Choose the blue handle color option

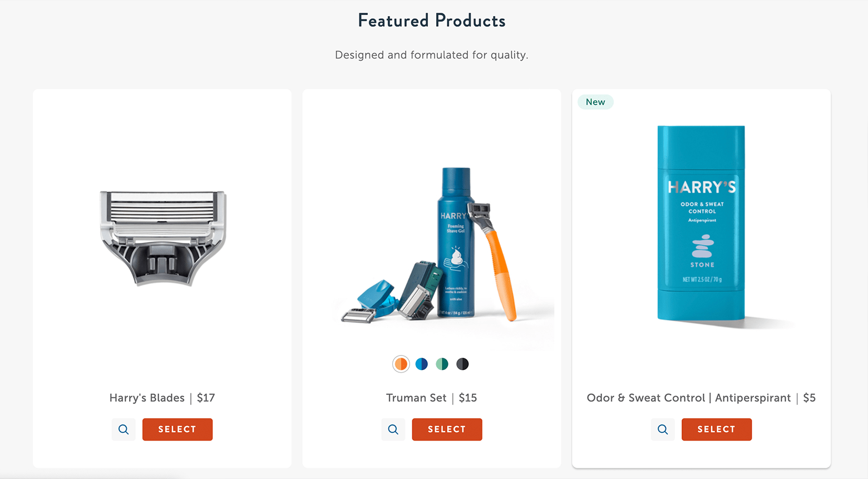click(421, 363)
